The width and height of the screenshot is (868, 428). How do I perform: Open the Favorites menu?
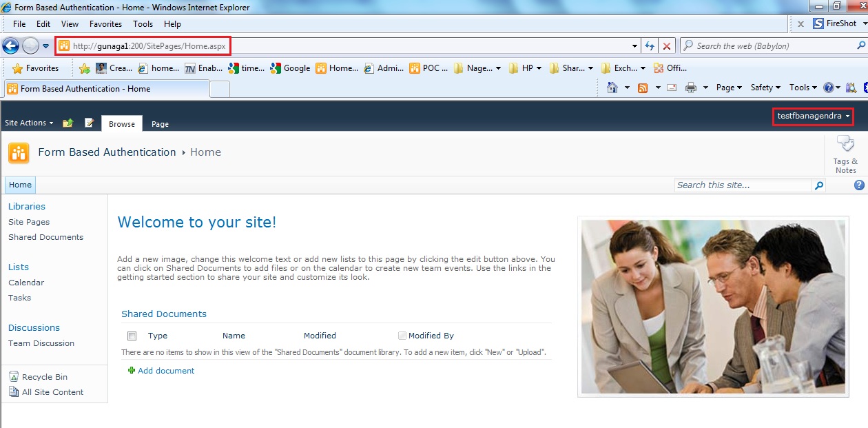point(105,23)
